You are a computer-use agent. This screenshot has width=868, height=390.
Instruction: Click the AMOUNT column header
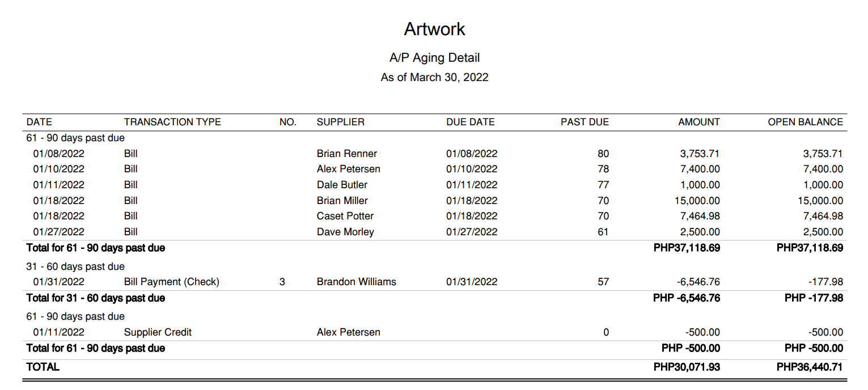pyautogui.click(x=698, y=122)
